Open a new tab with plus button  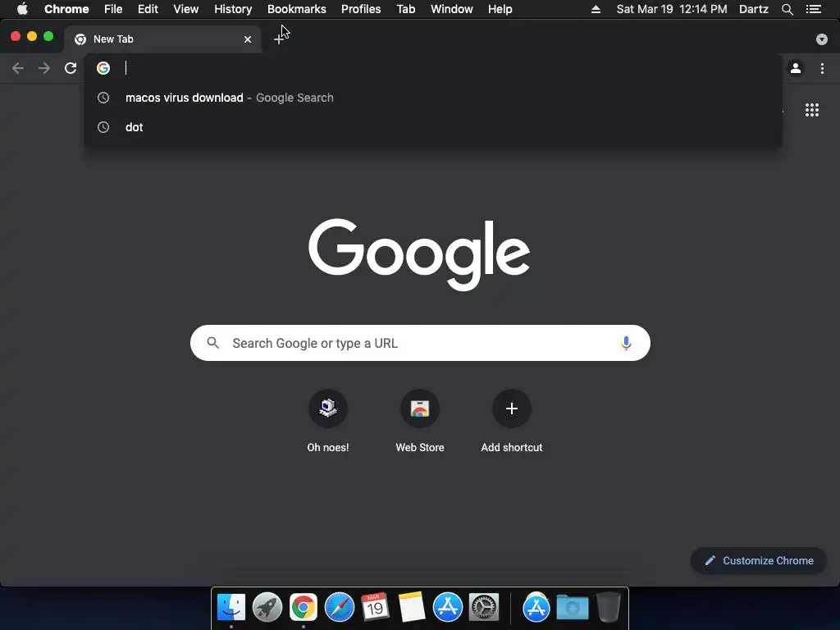click(x=279, y=39)
